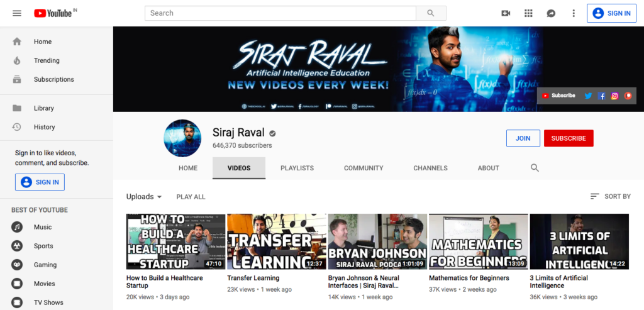Click the 'Transfer Learning' video title
This screenshot has width=644, height=310.
253,278
